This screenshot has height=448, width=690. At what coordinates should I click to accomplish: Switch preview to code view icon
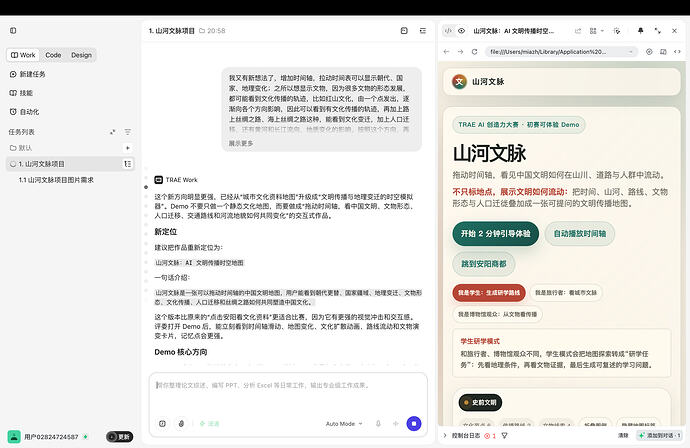coord(448,31)
